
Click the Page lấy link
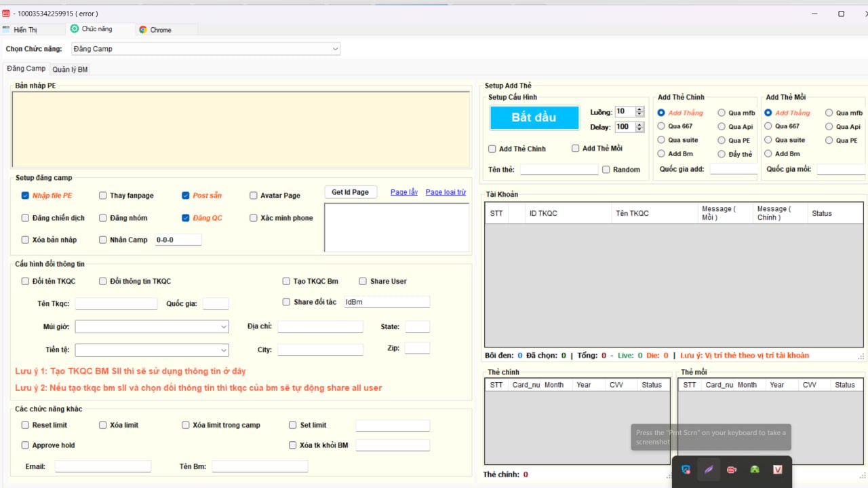404,192
